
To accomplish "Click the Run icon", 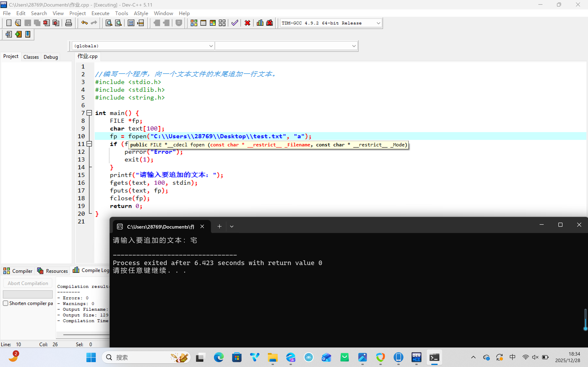I will [203, 23].
